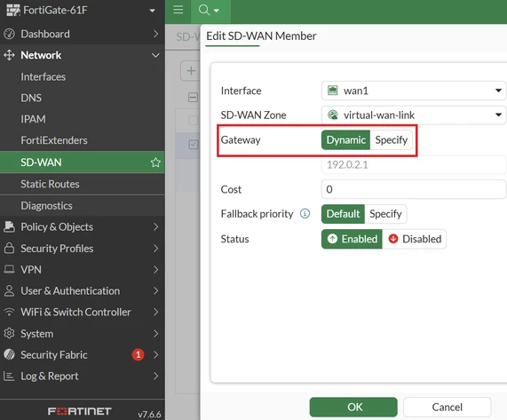Click the gateway address field 192.0.2.1
The height and width of the screenshot is (420, 507).
pyautogui.click(x=414, y=165)
